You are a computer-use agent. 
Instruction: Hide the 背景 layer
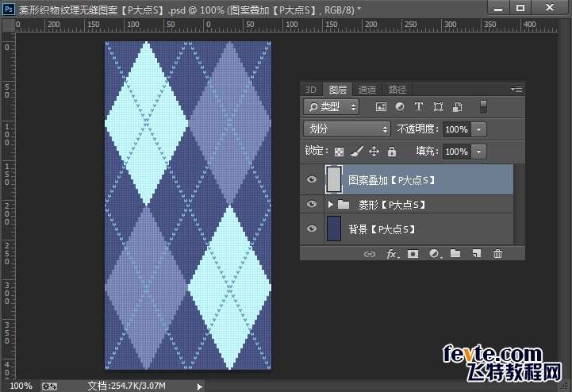pos(311,229)
